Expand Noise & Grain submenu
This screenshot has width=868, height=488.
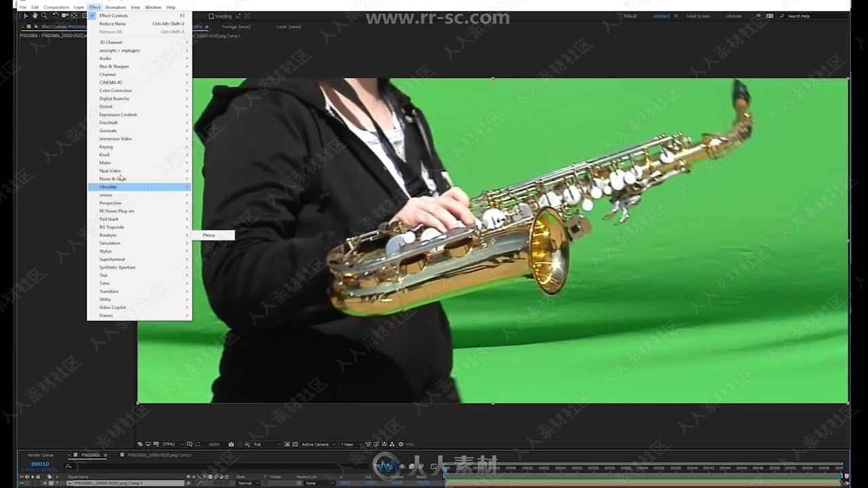(140, 179)
